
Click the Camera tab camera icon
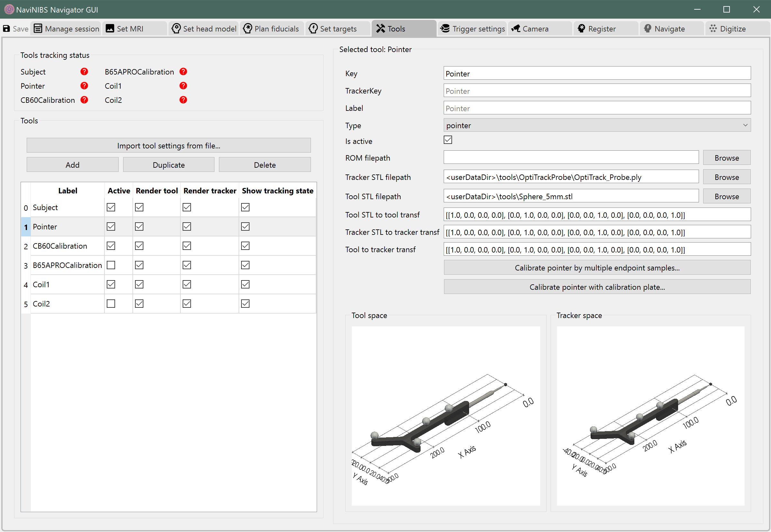pyautogui.click(x=516, y=29)
